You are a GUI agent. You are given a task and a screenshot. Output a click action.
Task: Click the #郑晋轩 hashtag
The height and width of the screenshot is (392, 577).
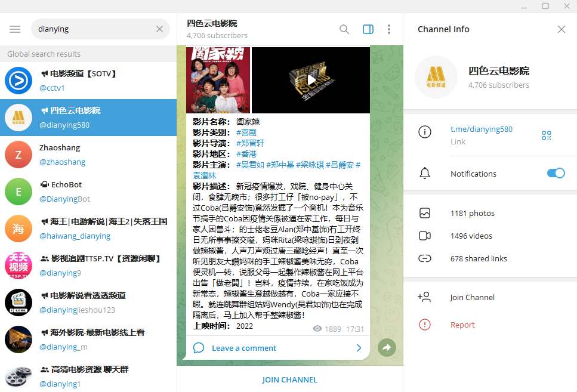(250, 143)
